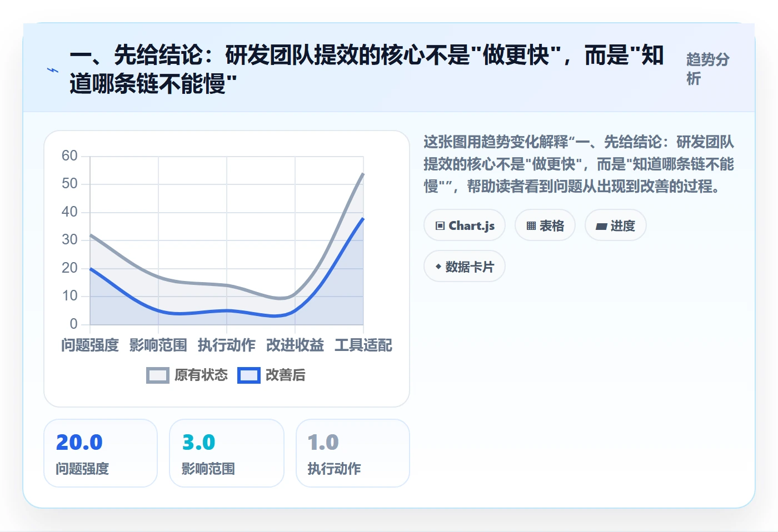The height and width of the screenshot is (532, 778).
Task: Click the grid icon in the 表格 tag
Action: click(531, 225)
